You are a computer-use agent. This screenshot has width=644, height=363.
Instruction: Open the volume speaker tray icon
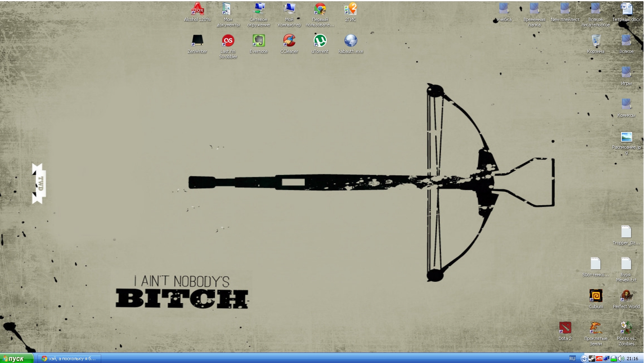(x=621, y=359)
